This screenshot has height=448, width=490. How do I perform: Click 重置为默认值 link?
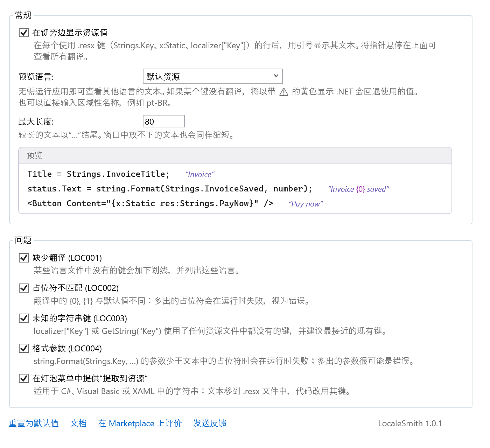[34, 423]
